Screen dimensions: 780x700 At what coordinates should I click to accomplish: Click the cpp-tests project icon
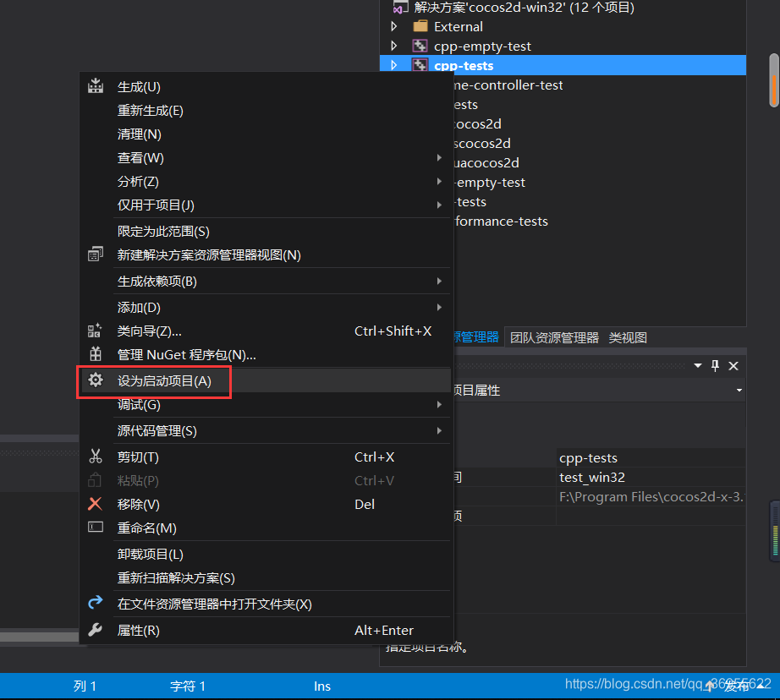pos(420,65)
